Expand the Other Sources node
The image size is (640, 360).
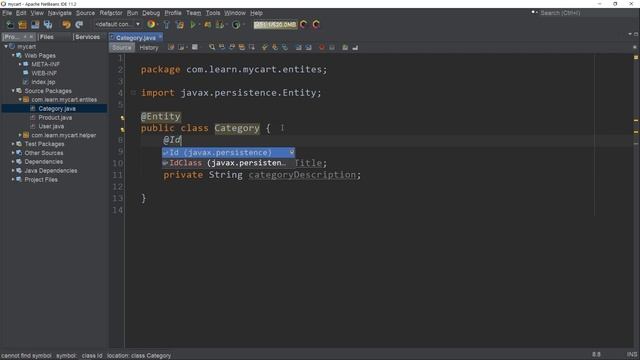[13, 153]
